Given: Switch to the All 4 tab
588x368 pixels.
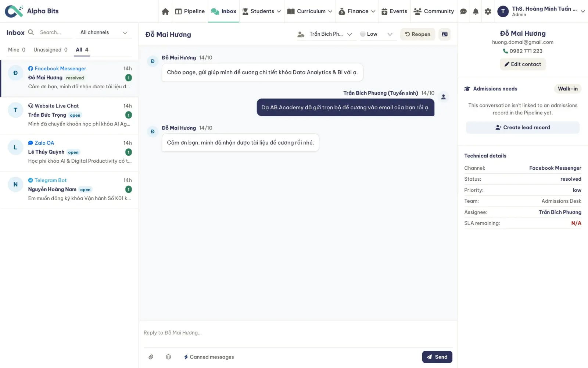Looking at the screenshot, I should tap(82, 50).
